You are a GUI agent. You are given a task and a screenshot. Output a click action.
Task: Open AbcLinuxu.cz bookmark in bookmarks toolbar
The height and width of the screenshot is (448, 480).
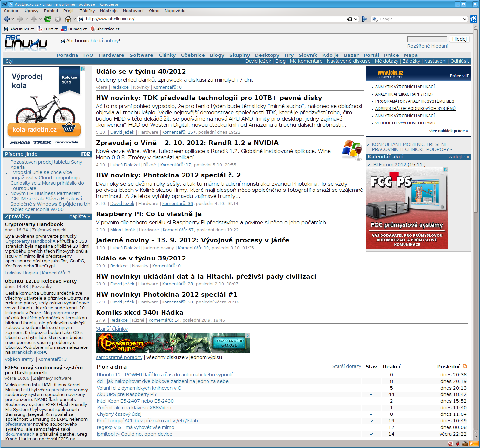pos(19,29)
